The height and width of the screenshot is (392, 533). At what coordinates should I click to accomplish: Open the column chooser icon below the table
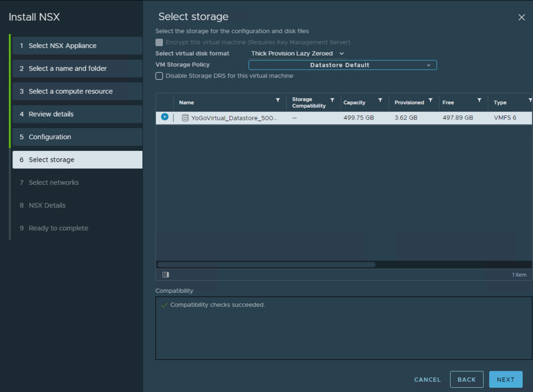coord(166,274)
